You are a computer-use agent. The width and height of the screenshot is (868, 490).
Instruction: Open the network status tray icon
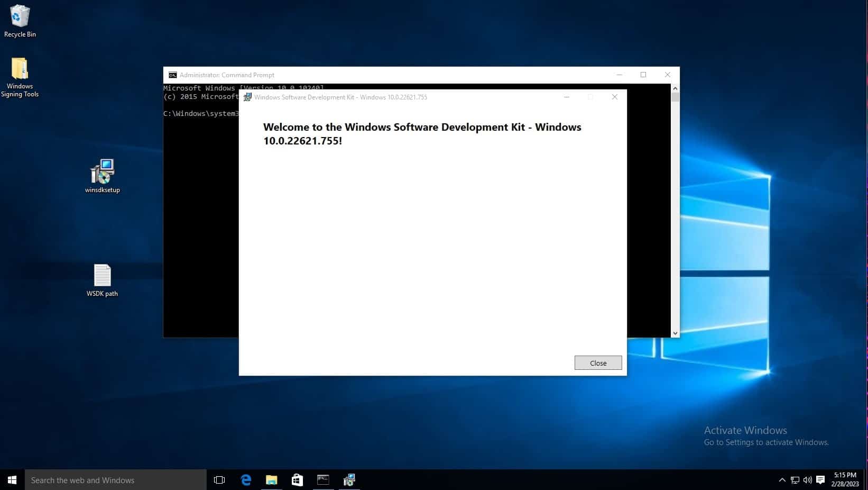[795, 480]
